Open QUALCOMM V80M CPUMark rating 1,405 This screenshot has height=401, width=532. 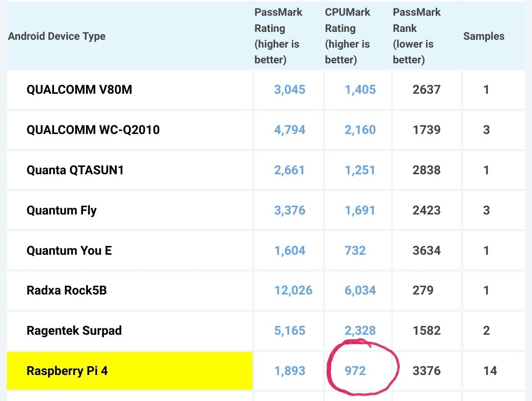click(360, 90)
